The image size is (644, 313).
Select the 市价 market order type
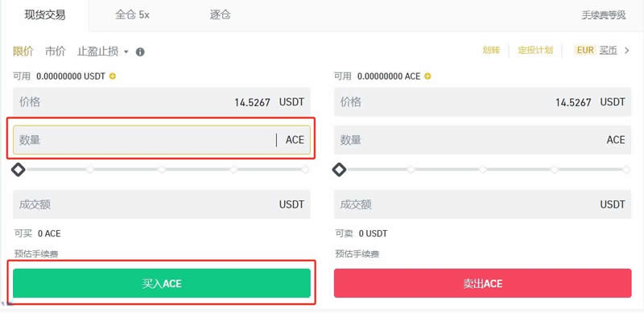pos(55,51)
